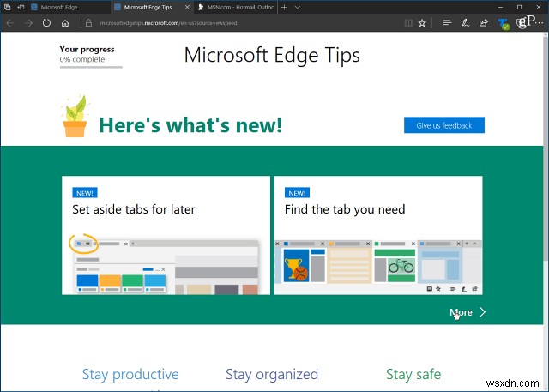Open a new tab with plus
The height and width of the screenshot is (392, 549).
click(284, 7)
